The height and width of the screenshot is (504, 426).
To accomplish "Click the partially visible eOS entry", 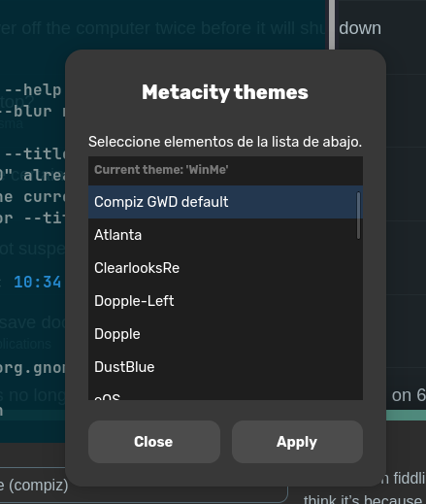I will (x=225, y=392).
